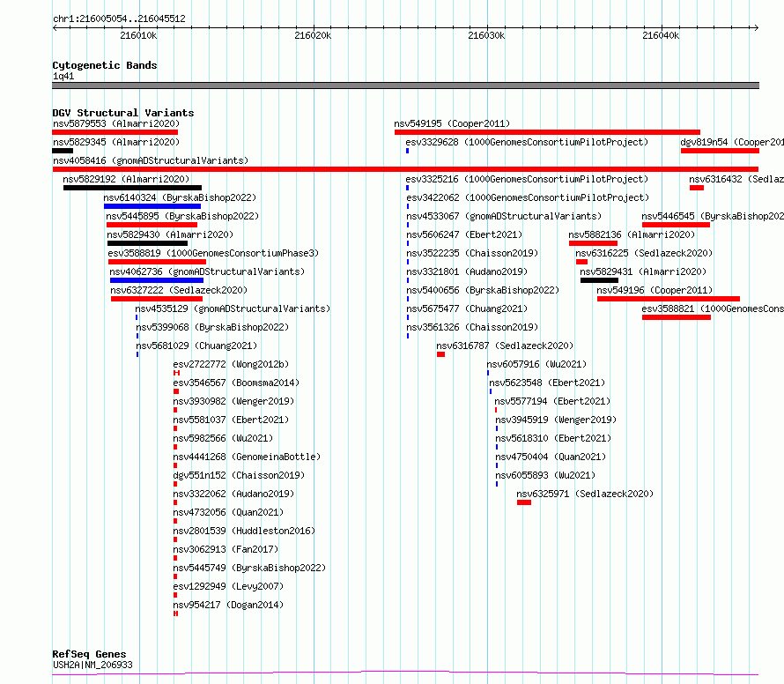Open nsv3945919 (Wenger2019) entry
The height and width of the screenshot is (684, 784).
[556, 420]
